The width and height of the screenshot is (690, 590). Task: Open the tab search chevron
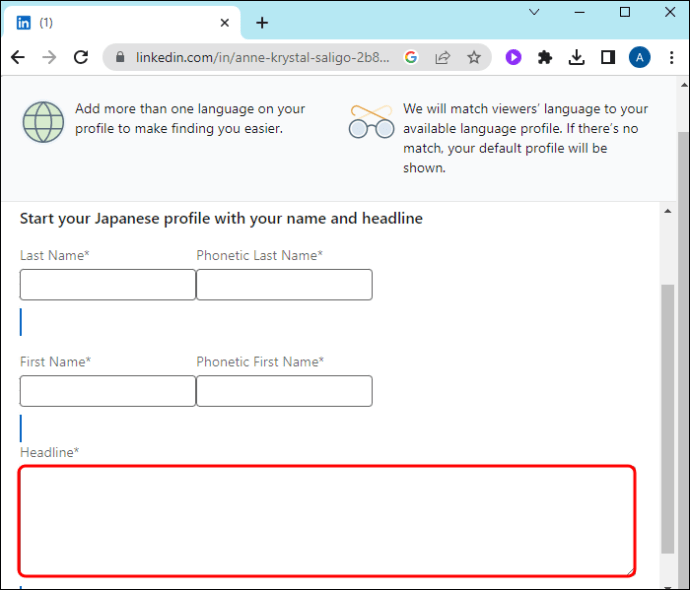point(534,12)
